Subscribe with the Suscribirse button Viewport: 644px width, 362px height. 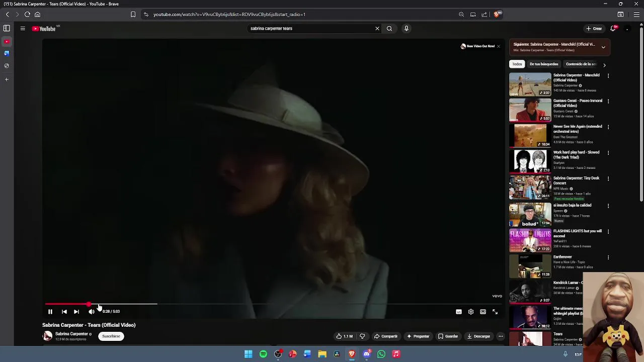tap(111, 336)
